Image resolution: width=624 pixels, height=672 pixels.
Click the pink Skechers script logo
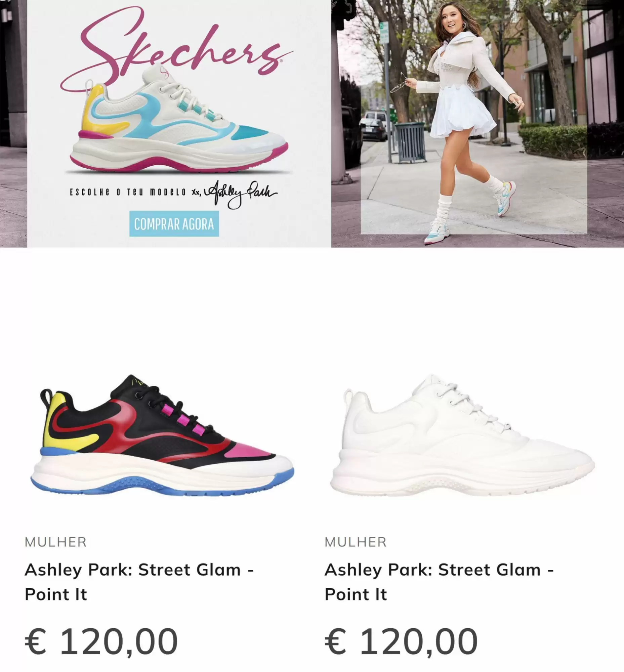pos(177,47)
